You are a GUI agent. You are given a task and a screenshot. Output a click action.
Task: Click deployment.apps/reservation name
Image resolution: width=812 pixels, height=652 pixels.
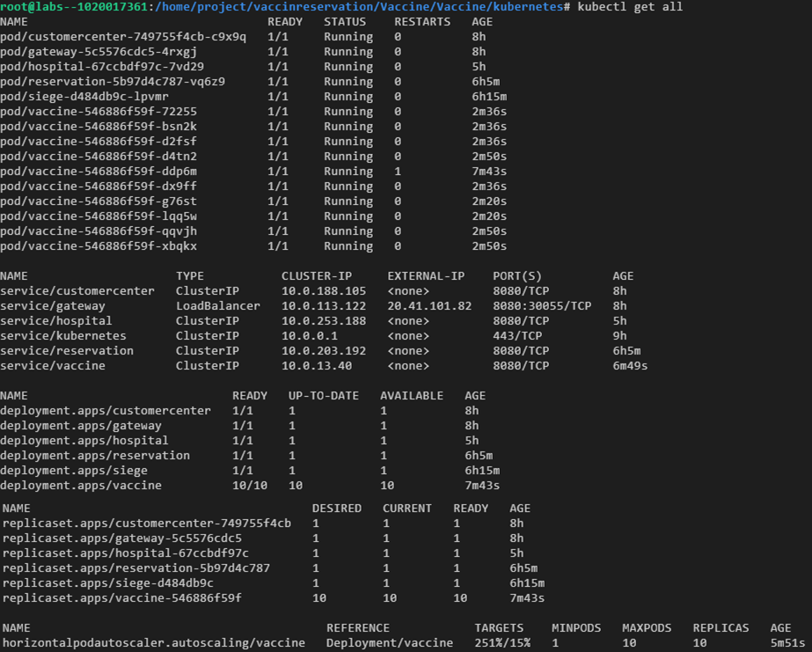tap(95, 456)
